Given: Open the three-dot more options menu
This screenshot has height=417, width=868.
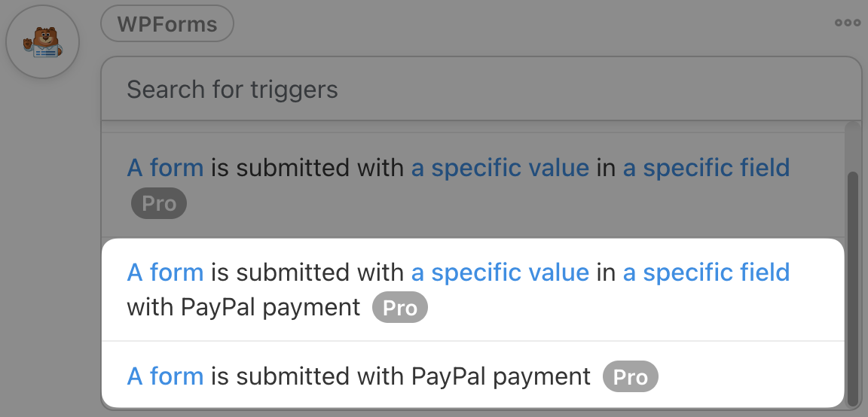Looking at the screenshot, I should 847,23.
